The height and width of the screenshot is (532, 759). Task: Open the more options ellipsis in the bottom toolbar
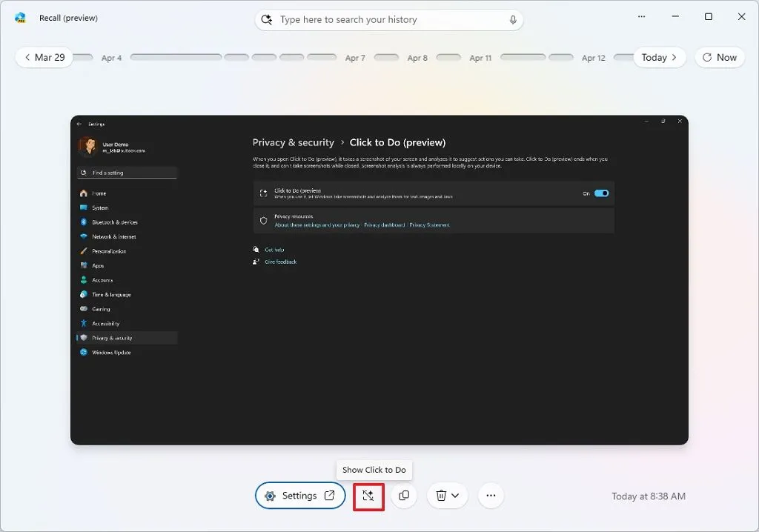coord(491,496)
